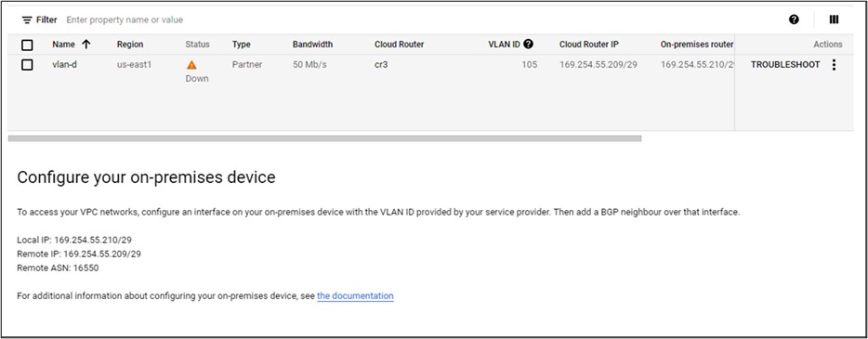This screenshot has height=339, width=868.
Task: Click the On-premises router column header
Action: (x=697, y=45)
